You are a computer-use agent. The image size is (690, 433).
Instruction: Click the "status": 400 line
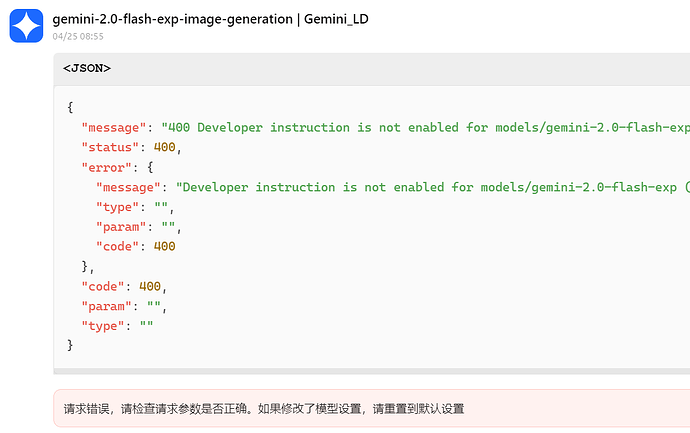pos(132,147)
